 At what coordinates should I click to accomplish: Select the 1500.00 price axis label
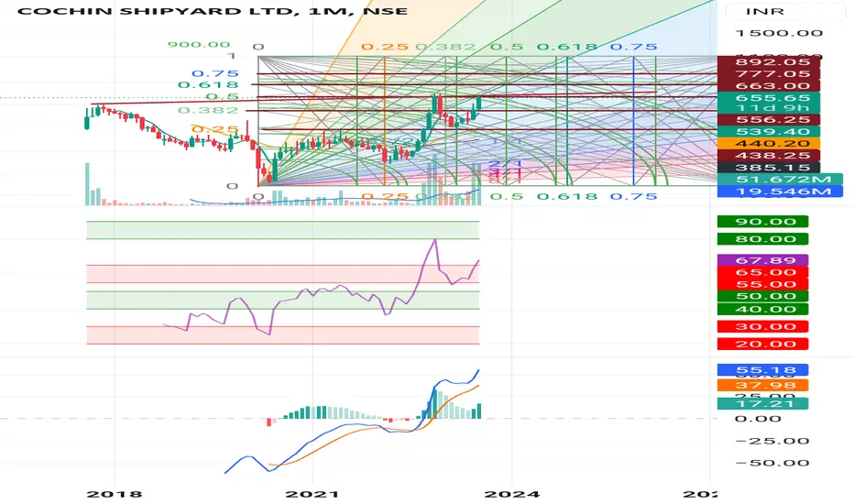click(779, 33)
